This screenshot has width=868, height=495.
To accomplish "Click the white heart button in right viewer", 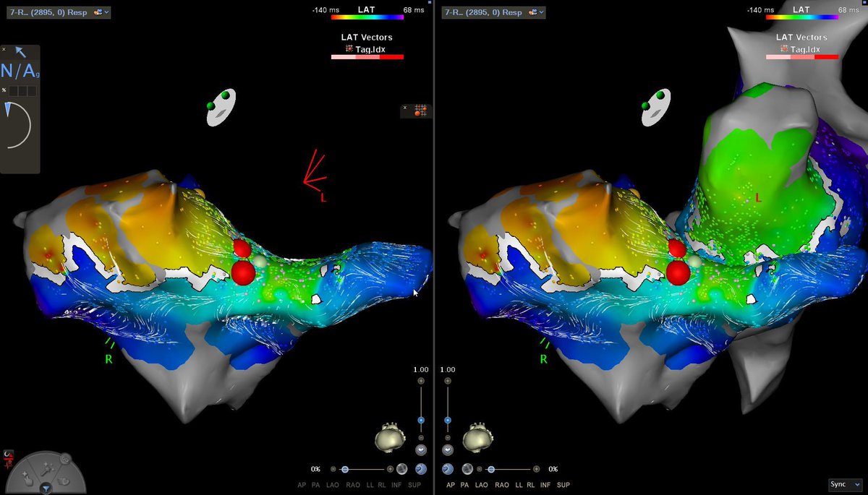I will 448,450.
